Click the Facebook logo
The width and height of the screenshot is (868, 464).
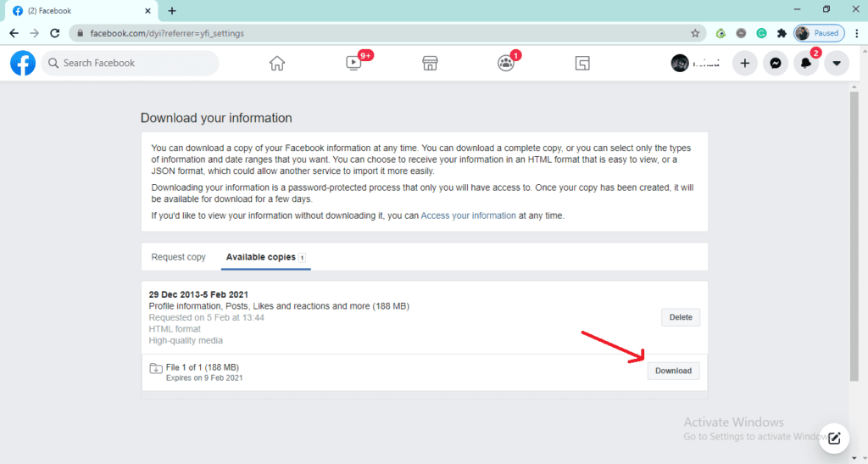pyautogui.click(x=23, y=63)
